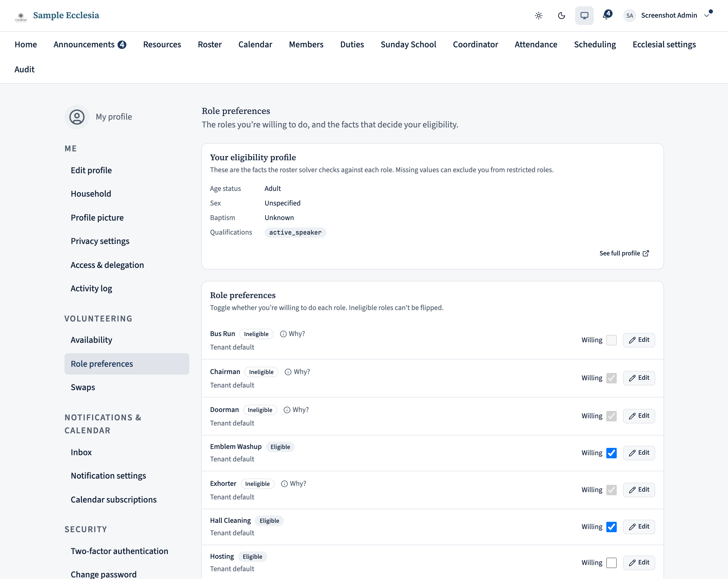Toggle Willing checkbox for Exhorter
Screen dimensions: 728x579
(x=611, y=490)
